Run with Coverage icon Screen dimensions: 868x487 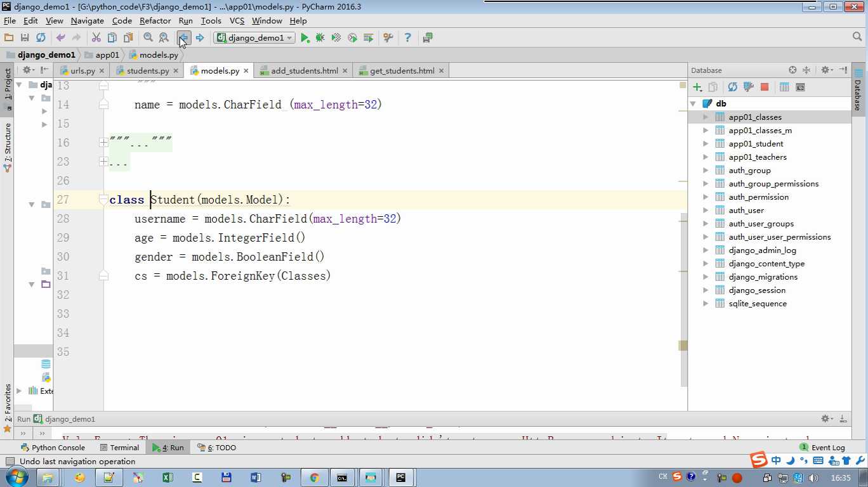(336, 38)
